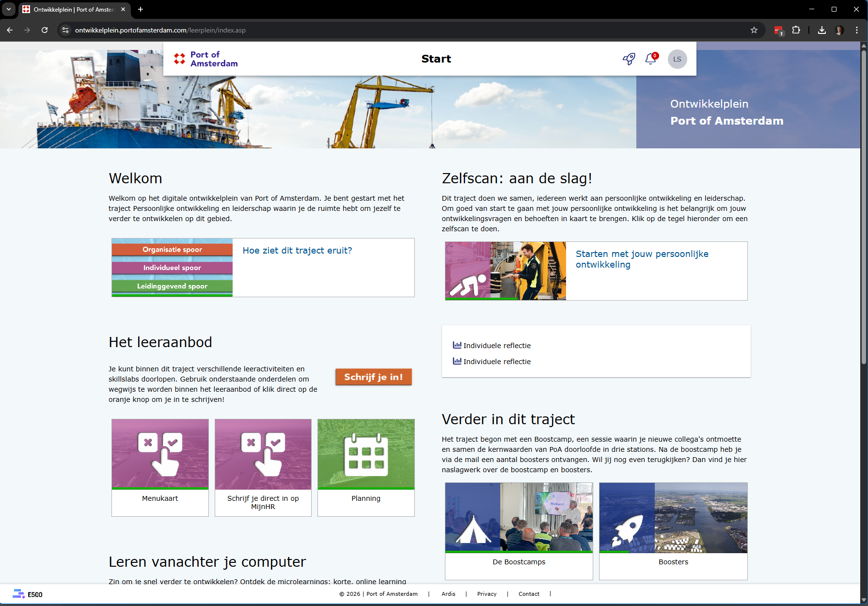Viewport: 868px width, 606px height.
Task: Open the Menukaart tile
Action: (160, 467)
